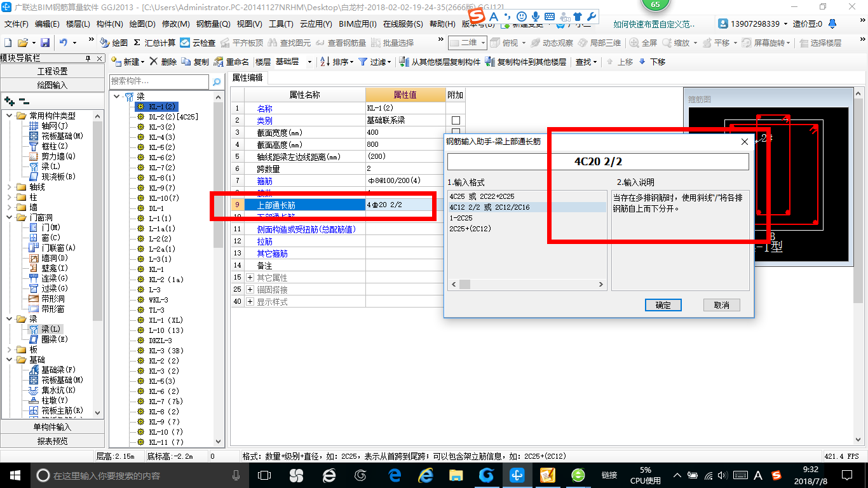The height and width of the screenshot is (488, 868).
Task: Open 文件(F) menu
Action: point(17,24)
